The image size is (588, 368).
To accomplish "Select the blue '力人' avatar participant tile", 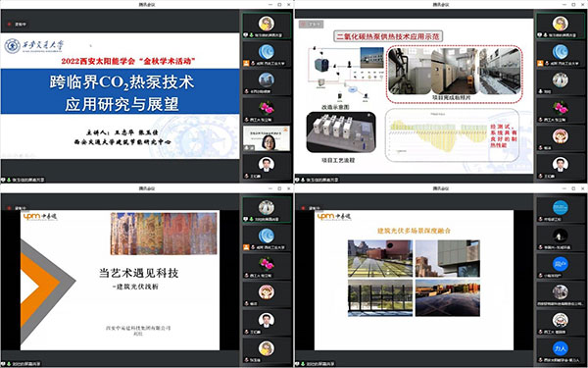I will tap(561, 351).
